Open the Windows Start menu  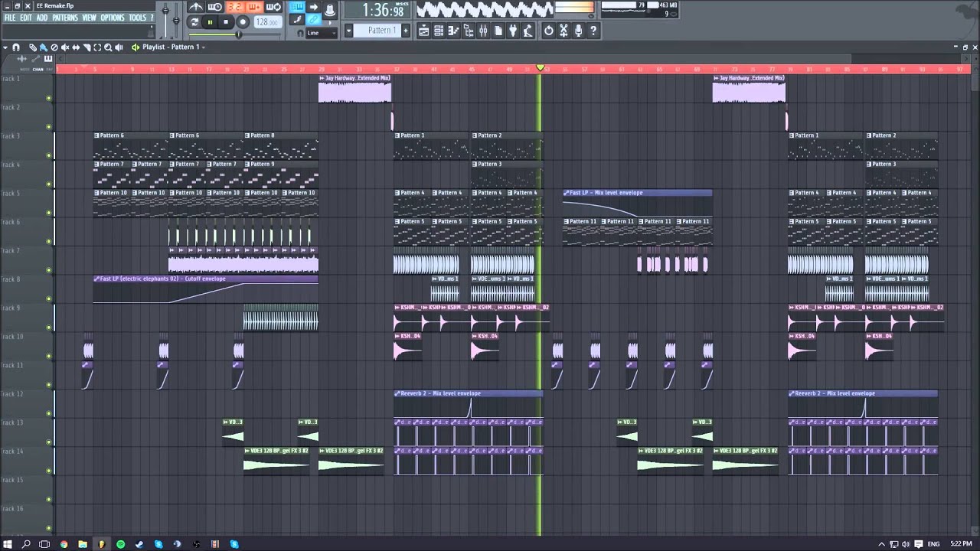point(7,544)
